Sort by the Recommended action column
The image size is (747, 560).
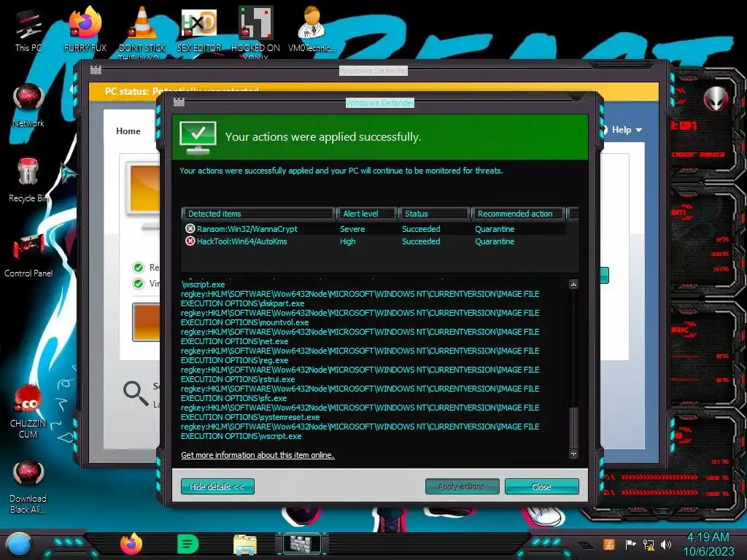(519, 214)
